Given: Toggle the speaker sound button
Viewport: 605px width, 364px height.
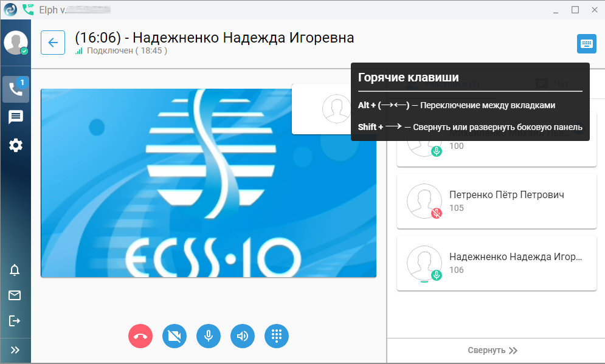Looking at the screenshot, I should tap(243, 336).
